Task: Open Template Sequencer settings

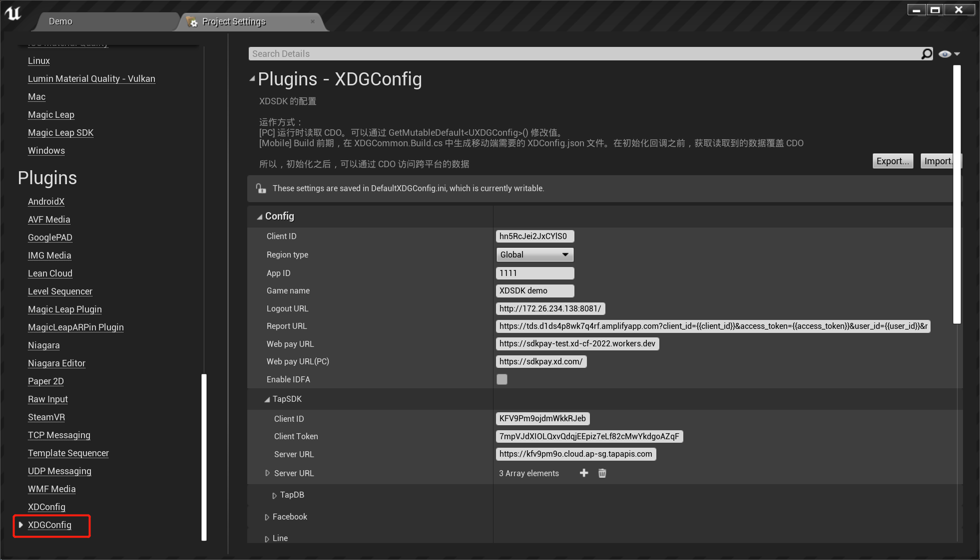Action: tap(68, 453)
